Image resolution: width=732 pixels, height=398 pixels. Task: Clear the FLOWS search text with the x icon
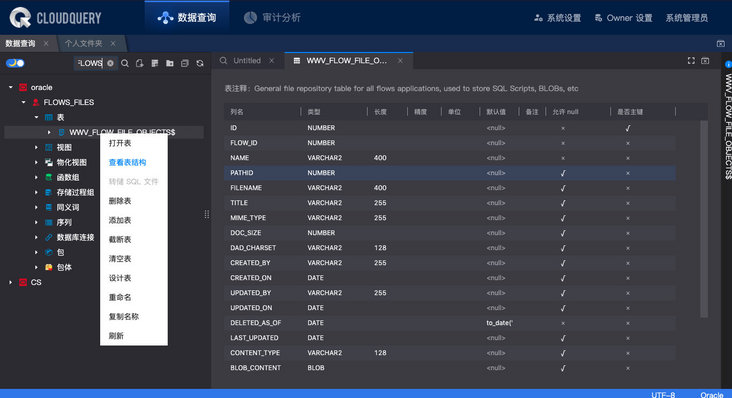coord(110,63)
